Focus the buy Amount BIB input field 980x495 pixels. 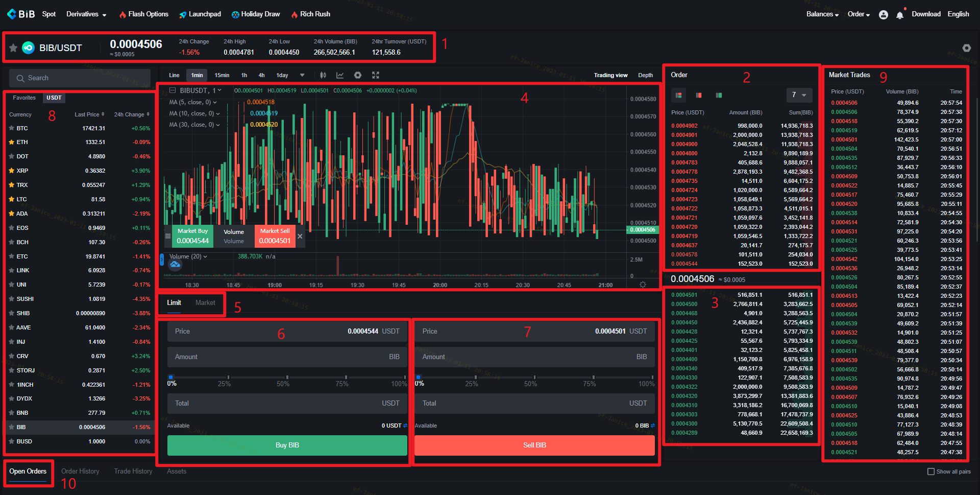287,357
